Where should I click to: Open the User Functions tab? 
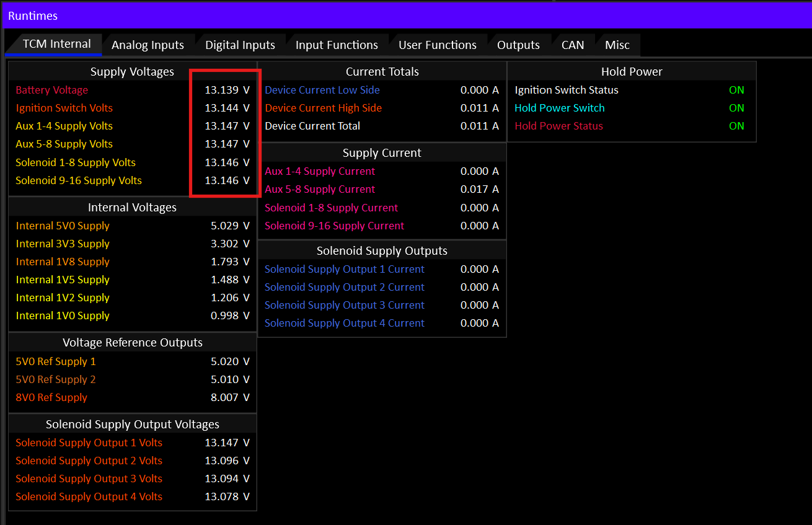(x=438, y=45)
